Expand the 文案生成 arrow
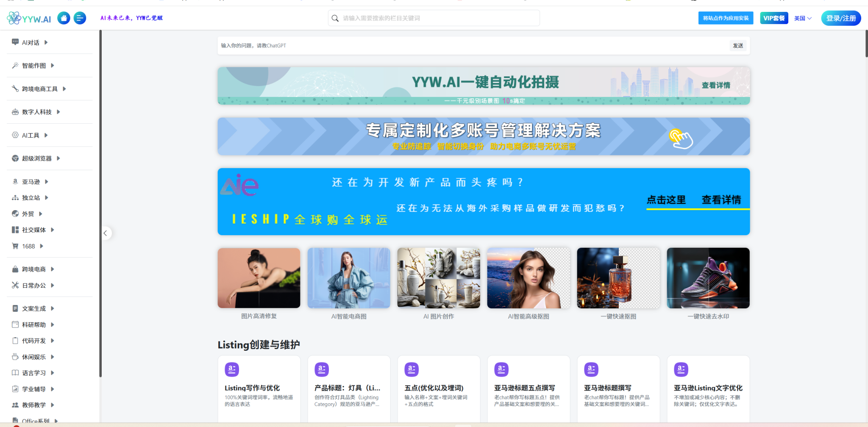Screen dimensions: 868x427 pyautogui.click(x=53, y=308)
